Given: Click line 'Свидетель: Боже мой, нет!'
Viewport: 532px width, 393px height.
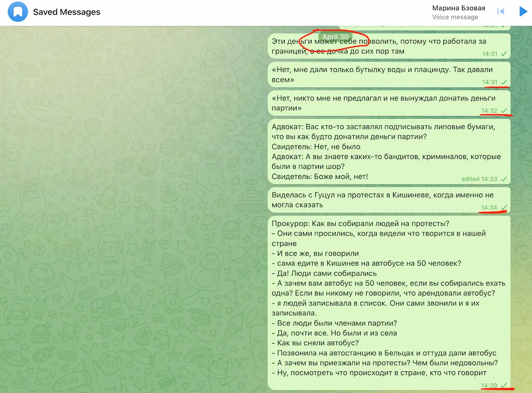Looking at the screenshot, I should (x=320, y=177).
